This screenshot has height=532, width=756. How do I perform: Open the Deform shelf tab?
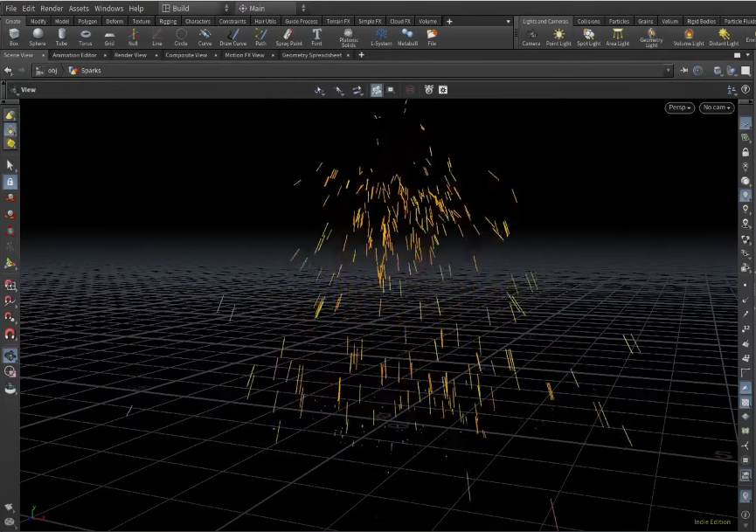coord(114,21)
